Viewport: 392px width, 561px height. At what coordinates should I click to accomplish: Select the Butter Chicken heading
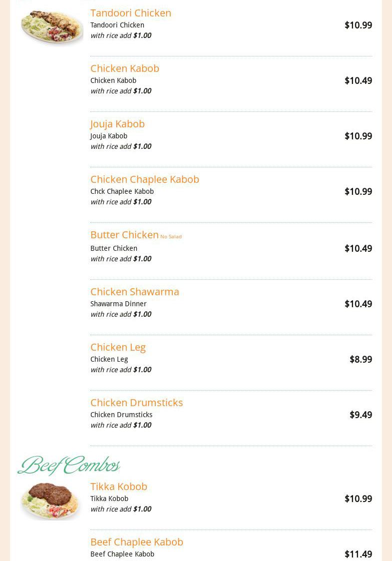point(124,235)
